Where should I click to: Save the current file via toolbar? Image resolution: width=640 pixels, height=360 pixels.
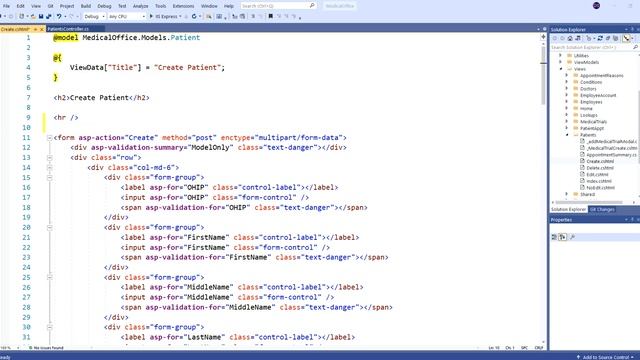tap(41, 16)
